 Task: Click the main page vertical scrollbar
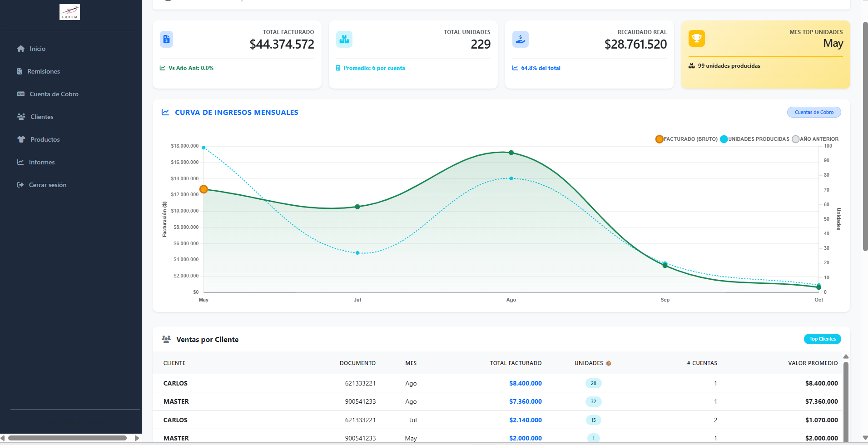(865, 136)
